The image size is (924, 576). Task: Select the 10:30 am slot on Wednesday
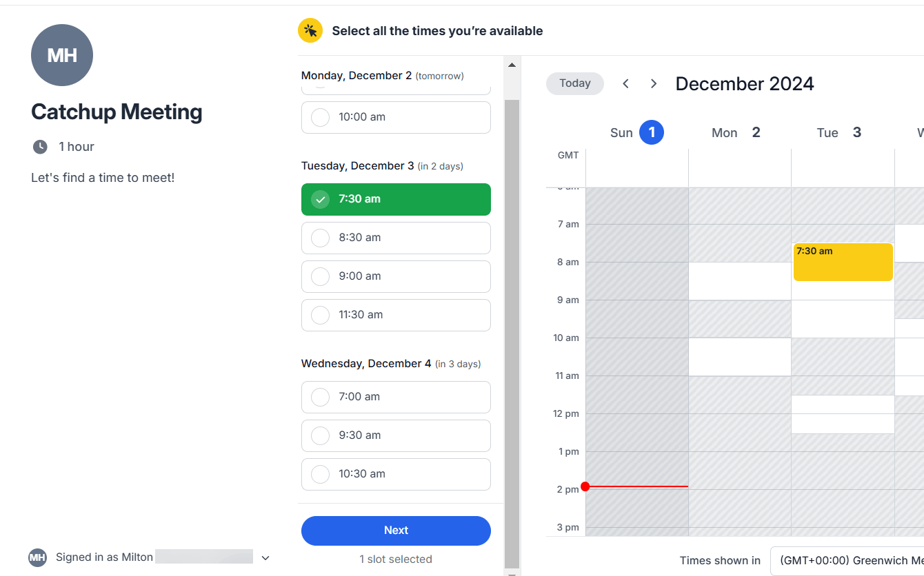point(396,474)
